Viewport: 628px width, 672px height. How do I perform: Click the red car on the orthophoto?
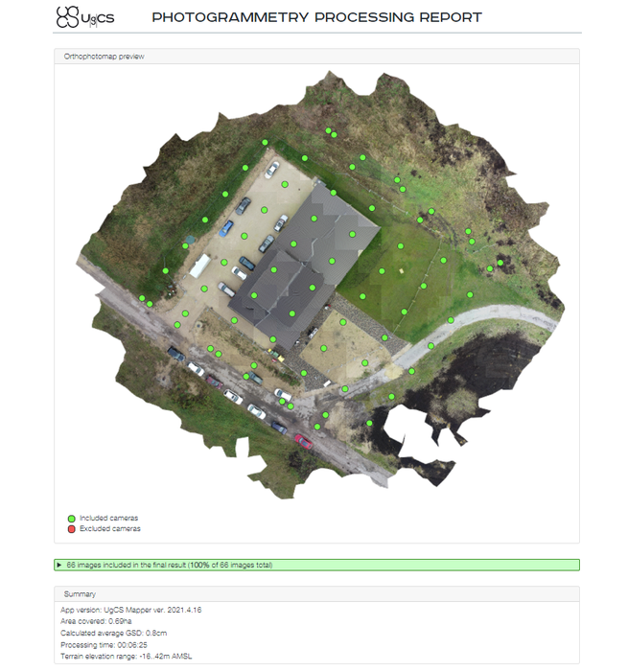[303, 441]
